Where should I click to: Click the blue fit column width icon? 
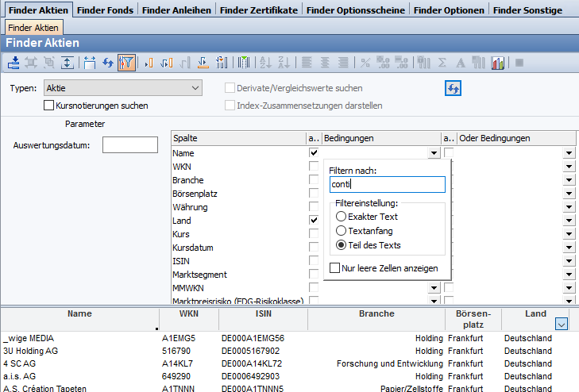(89, 63)
